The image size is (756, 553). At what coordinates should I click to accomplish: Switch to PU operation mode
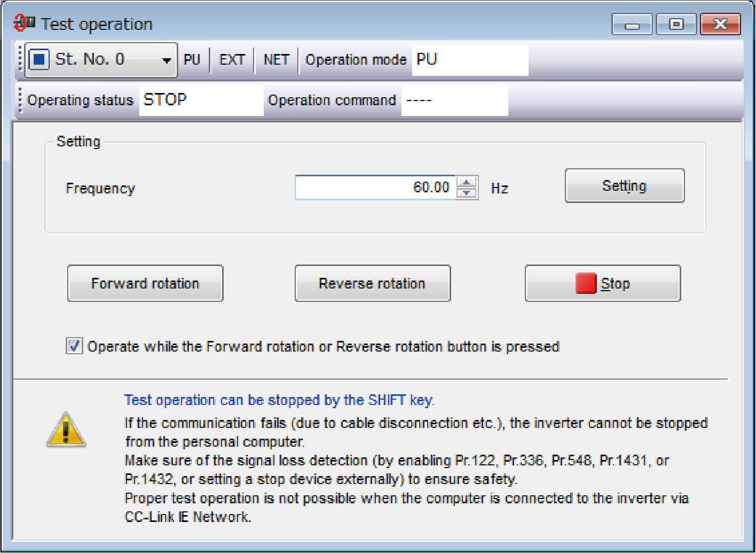(192, 60)
